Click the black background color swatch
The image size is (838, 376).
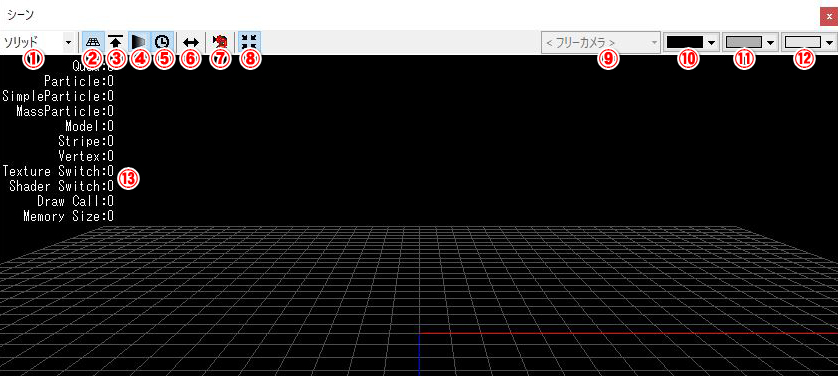pyautogui.click(x=684, y=42)
